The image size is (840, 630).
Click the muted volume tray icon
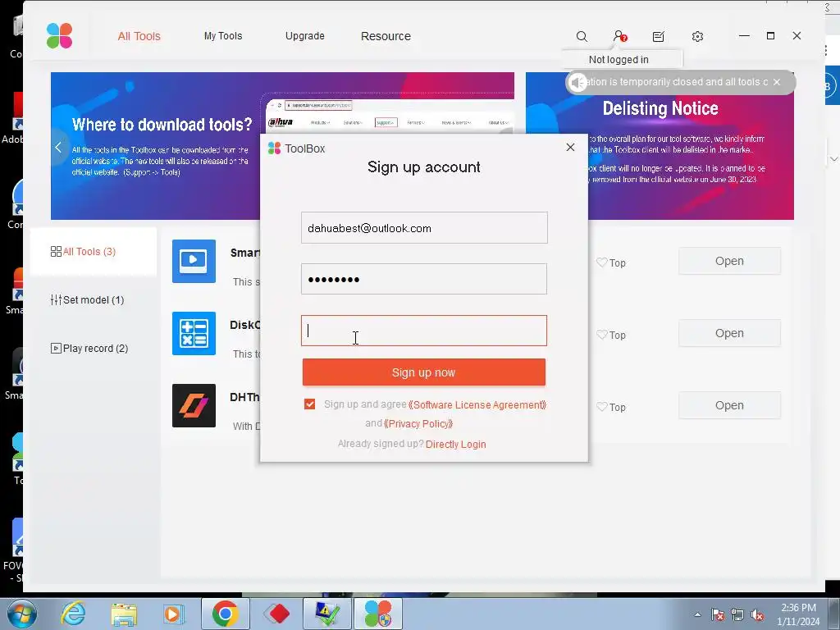(x=757, y=614)
